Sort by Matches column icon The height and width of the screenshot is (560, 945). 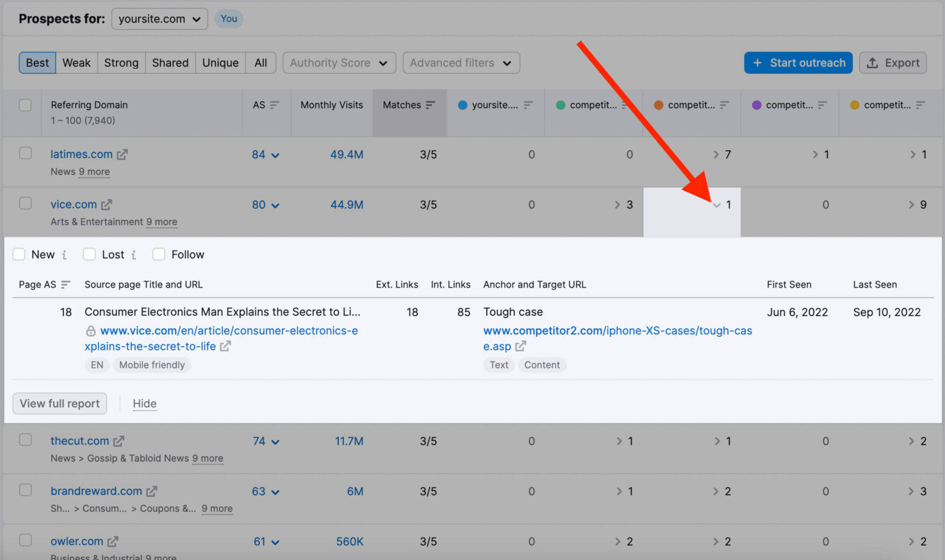pos(430,105)
